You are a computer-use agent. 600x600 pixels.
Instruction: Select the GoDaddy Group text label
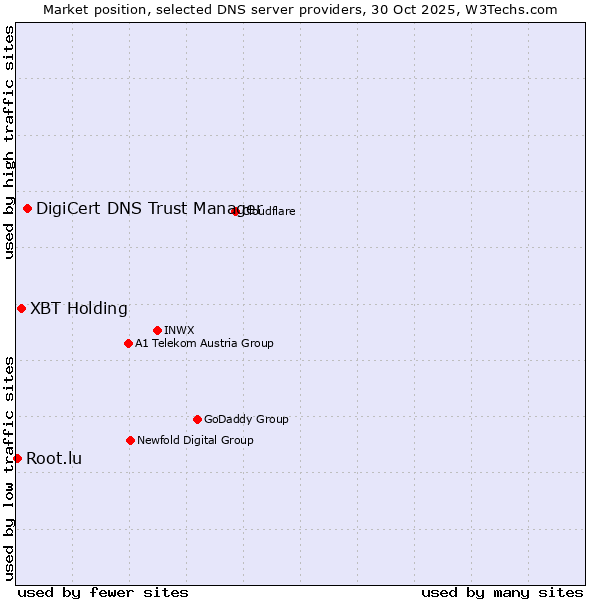(x=246, y=419)
